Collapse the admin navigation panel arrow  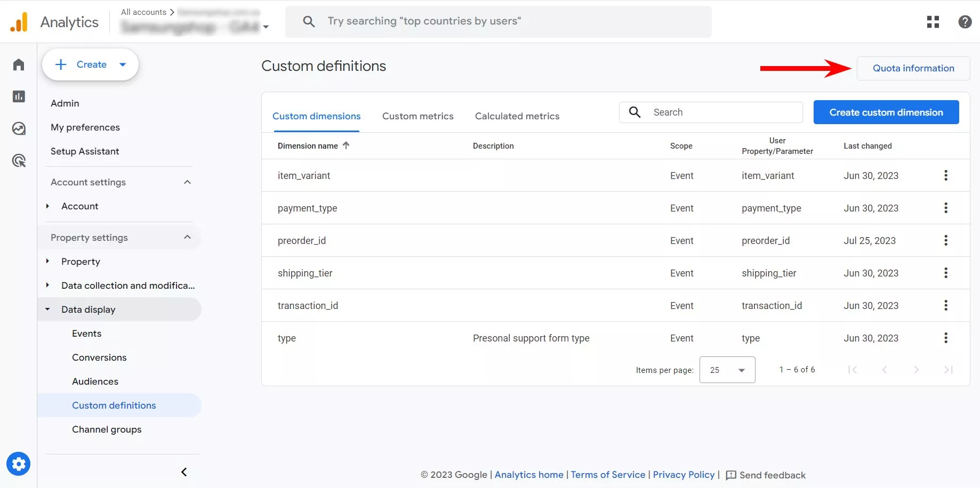[184, 472]
